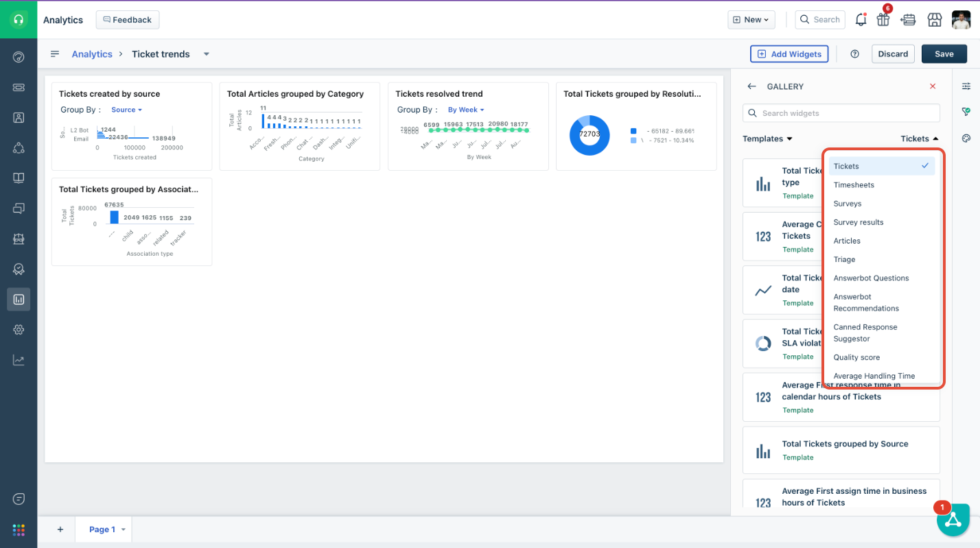
Task: Open the Tickets icon in left sidebar
Action: click(19, 87)
